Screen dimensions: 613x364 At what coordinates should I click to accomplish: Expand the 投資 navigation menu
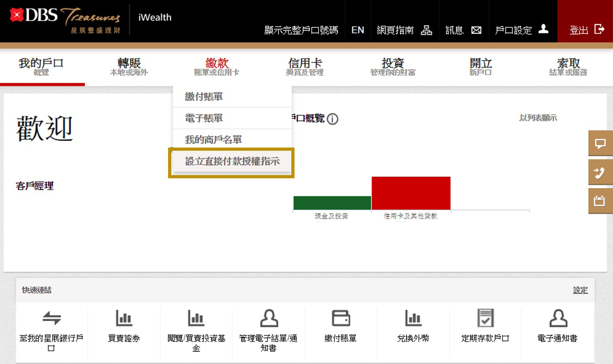click(x=393, y=67)
